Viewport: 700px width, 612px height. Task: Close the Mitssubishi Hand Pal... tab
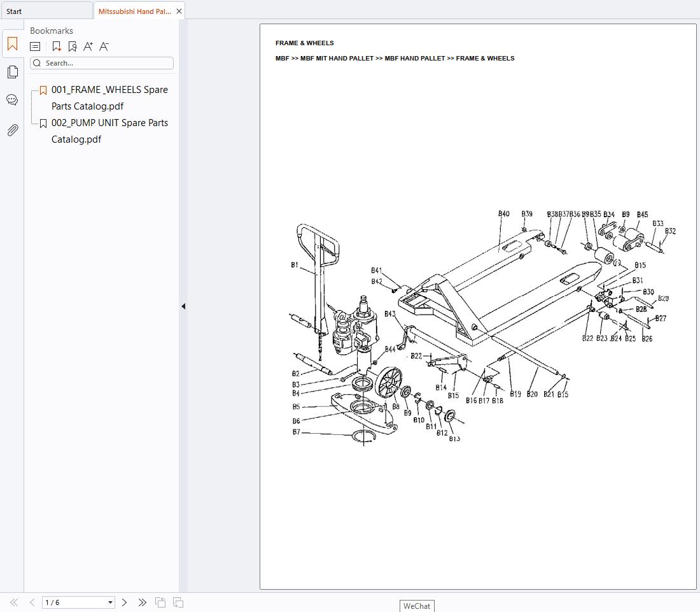coord(179,11)
